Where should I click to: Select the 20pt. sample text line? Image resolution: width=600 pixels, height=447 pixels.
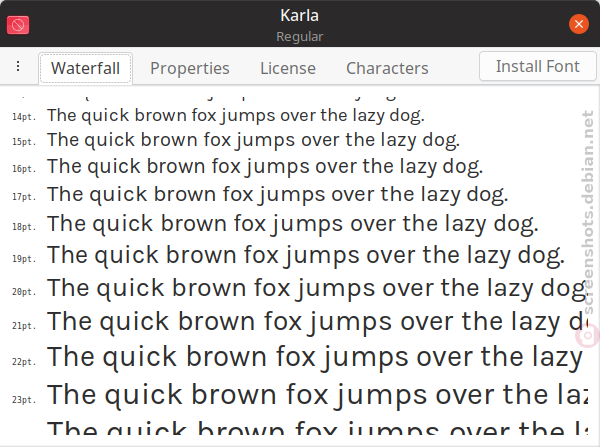tap(317, 289)
